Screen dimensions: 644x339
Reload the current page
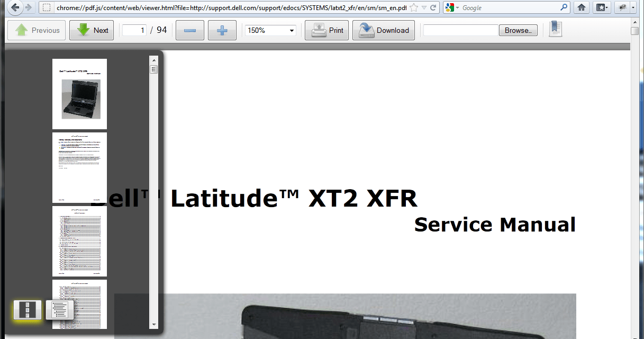(x=435, y=7)
